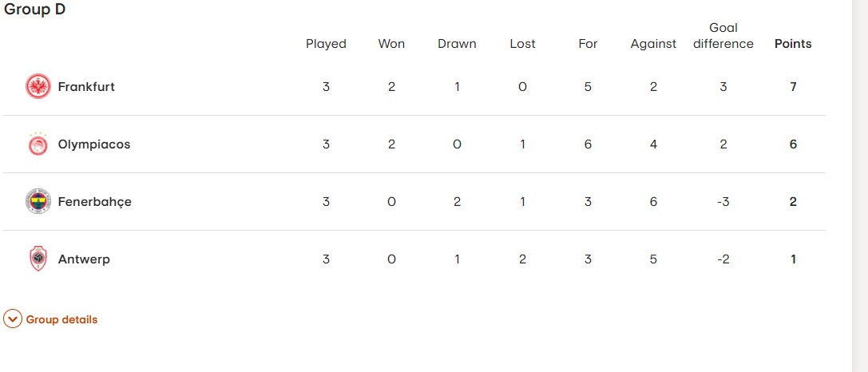Click the Against column header

tap(653, 44)
